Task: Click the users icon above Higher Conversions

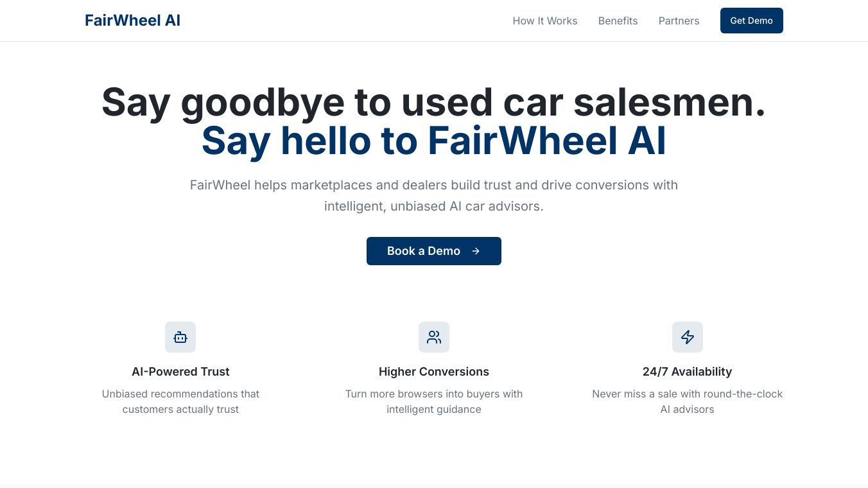Action: 434,337
